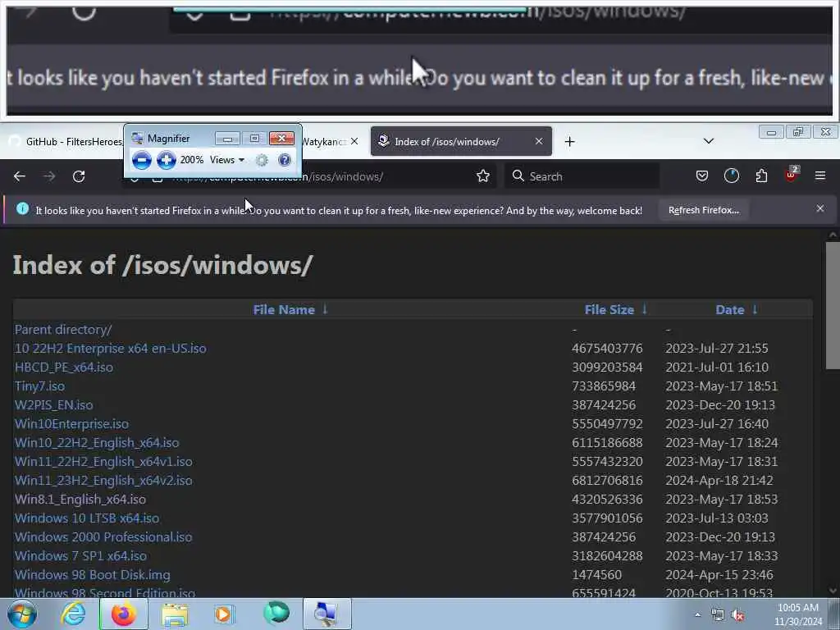Open circular toolbar icon beside Pocket
This screenshot has width=840, height=630.
pos(731,176)
